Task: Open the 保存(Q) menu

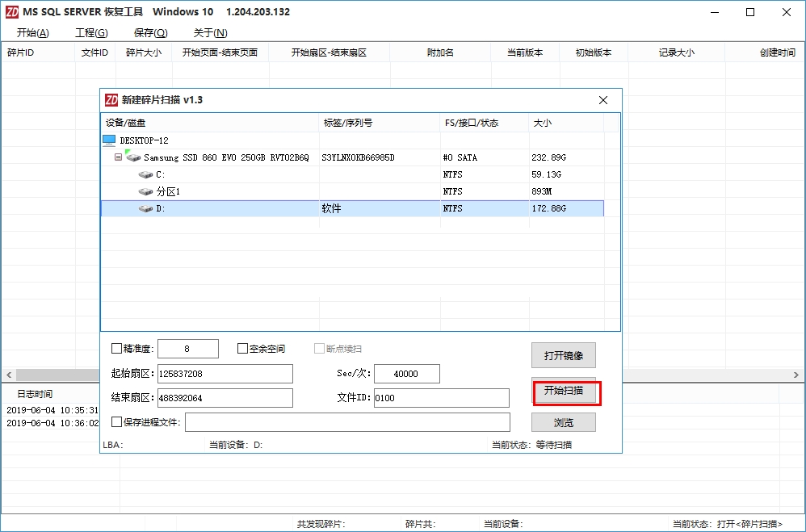Action: (x=150, y=33)
